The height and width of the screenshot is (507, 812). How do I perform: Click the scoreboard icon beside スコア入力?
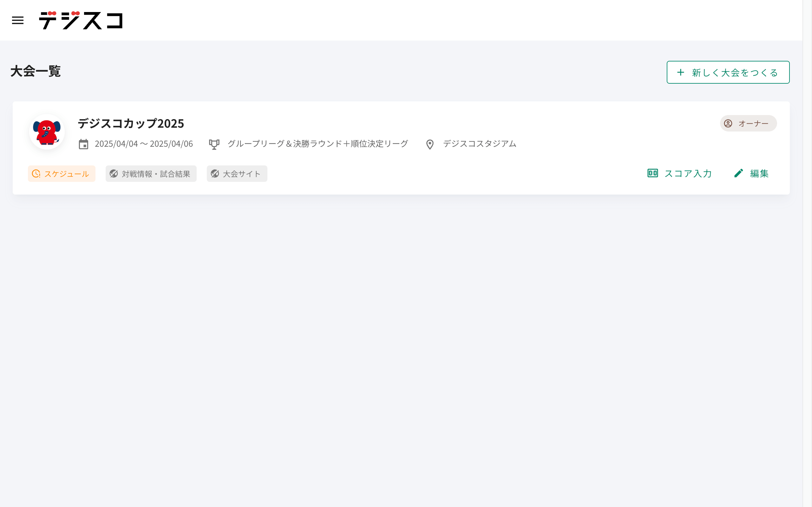(x=653, y=173)
